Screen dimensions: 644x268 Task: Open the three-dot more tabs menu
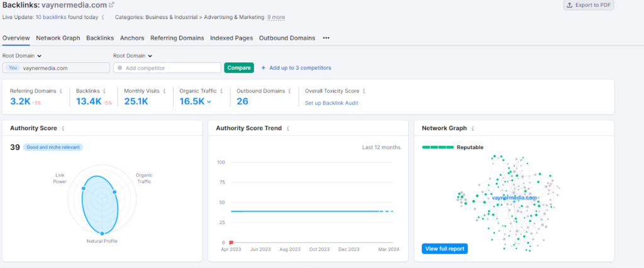tap(326, 38)
